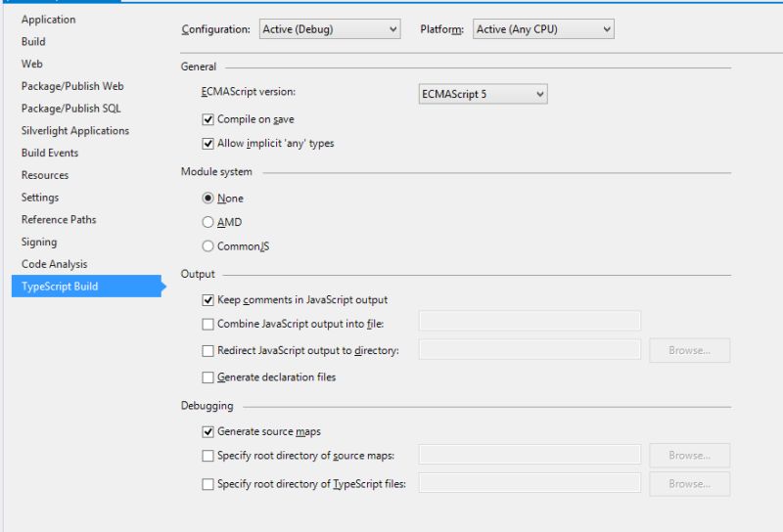Open the Application properties tab

[48, 20]
